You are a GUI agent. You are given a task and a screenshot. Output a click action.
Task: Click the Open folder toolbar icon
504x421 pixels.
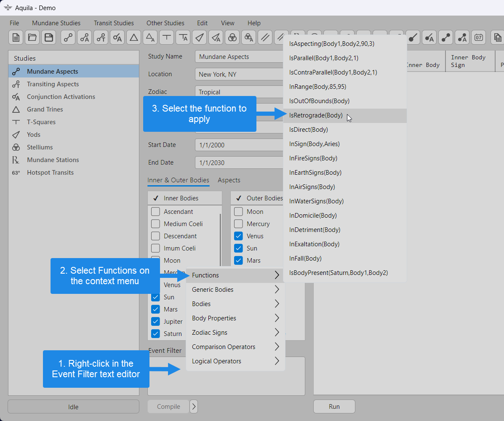(x=32, y=37)
